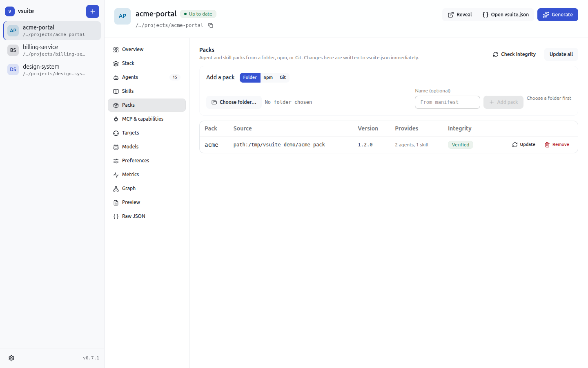The width and height of the screenshot is (588, 368).
Task: Open the Preview page
Action: tap(147, 202)
